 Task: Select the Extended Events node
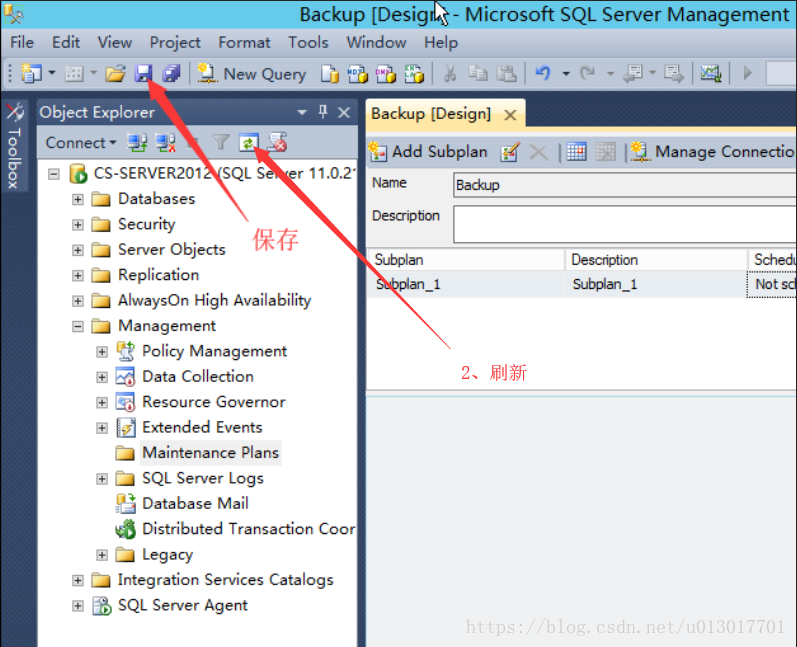tap(202, 427)
